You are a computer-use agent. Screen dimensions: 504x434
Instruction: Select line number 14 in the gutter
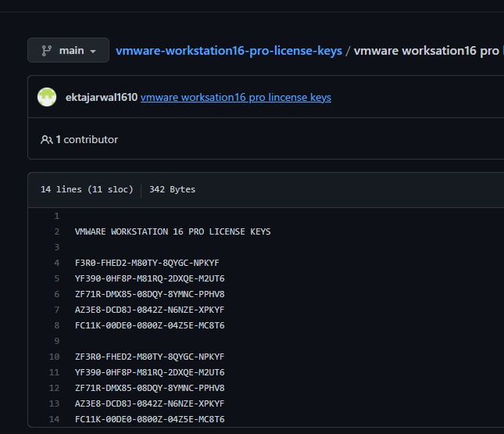coord(55,419)
